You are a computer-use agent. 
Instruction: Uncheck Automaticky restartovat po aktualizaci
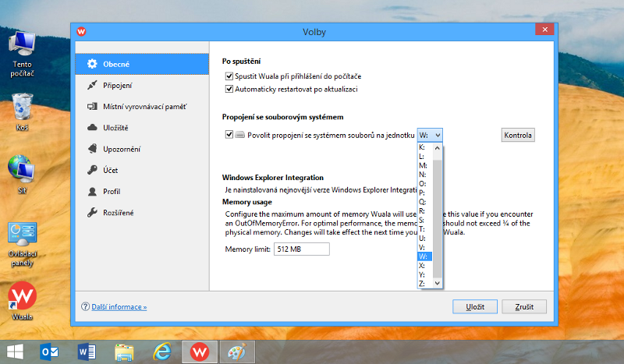(x=229, y=89)
